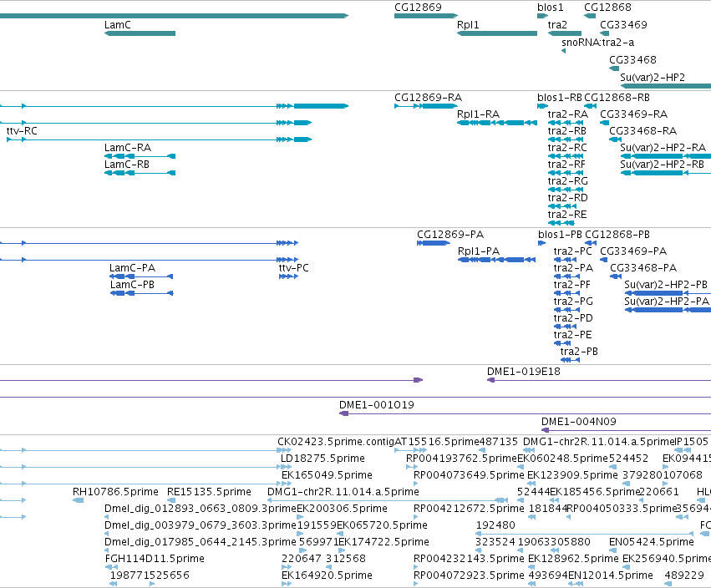
Task: Click the CG12868-PB protein label
Action: click(617, 235)
